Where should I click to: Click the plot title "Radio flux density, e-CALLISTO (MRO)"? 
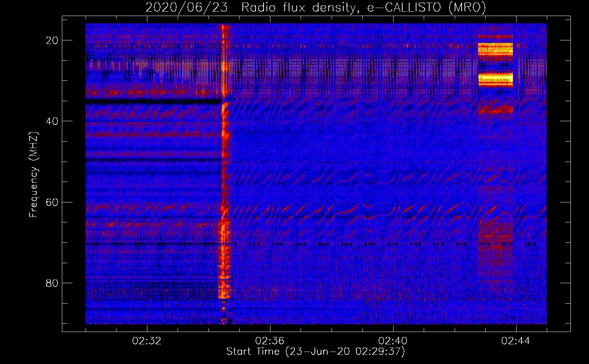(363, 7)
